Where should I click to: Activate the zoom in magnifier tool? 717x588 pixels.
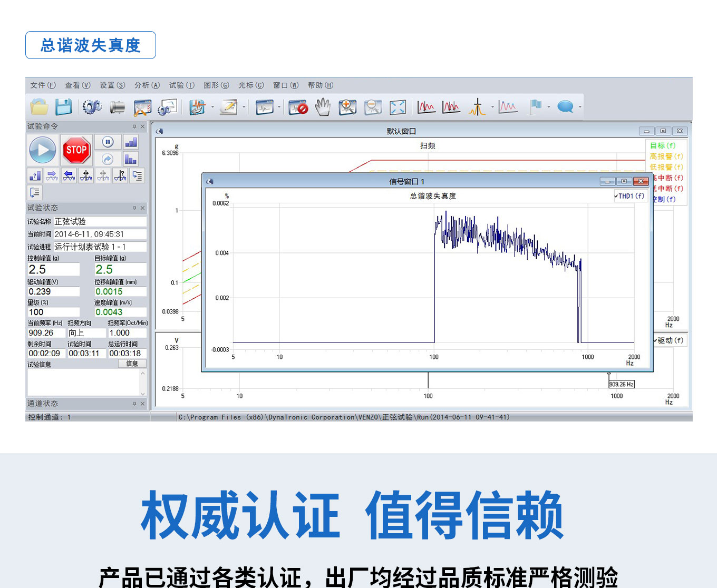tap(347, 107)
